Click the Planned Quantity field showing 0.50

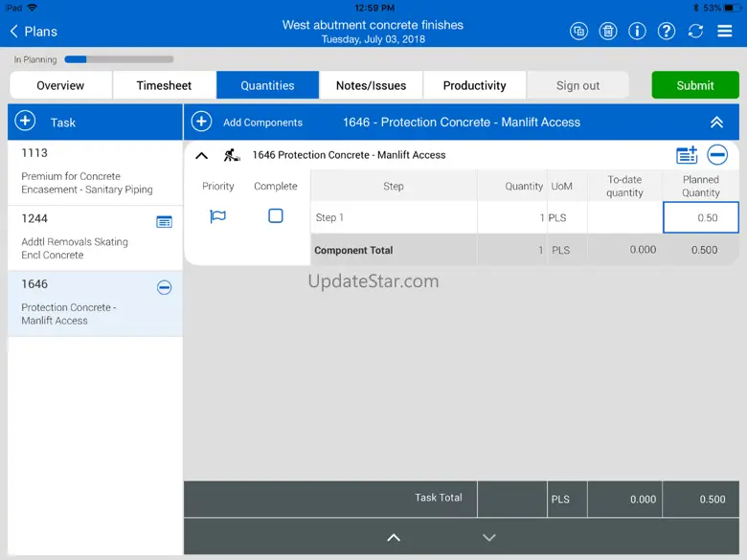coord(700,217)
